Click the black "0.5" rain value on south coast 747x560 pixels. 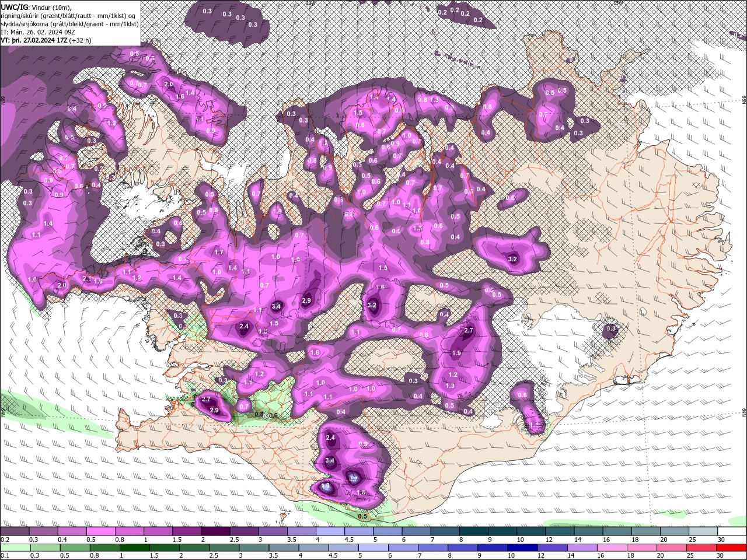(362, 516)
